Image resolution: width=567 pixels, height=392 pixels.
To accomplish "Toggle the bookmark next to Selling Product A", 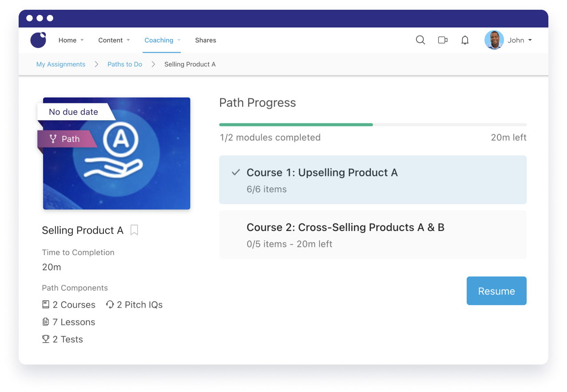I will pos(134,230).
